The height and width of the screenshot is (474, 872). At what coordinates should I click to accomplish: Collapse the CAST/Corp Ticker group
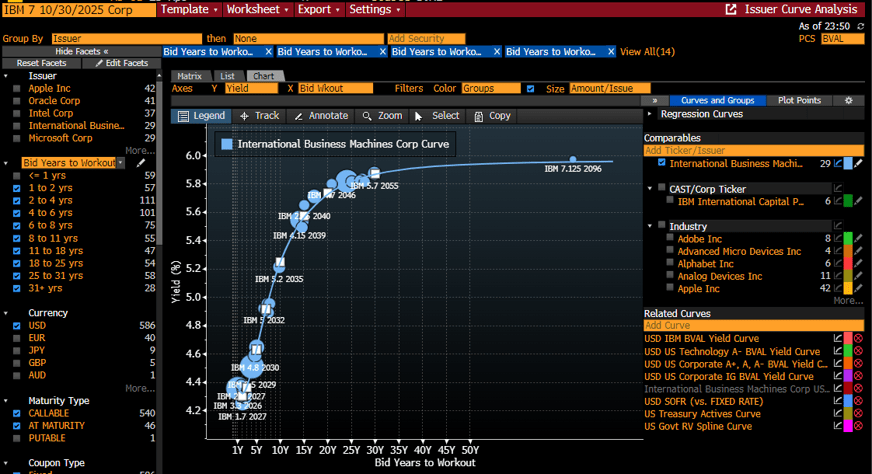pos(650,189)
